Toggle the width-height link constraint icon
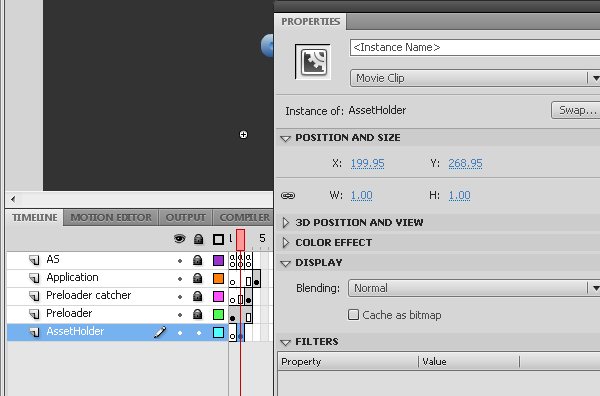 [x=288, y=196]
